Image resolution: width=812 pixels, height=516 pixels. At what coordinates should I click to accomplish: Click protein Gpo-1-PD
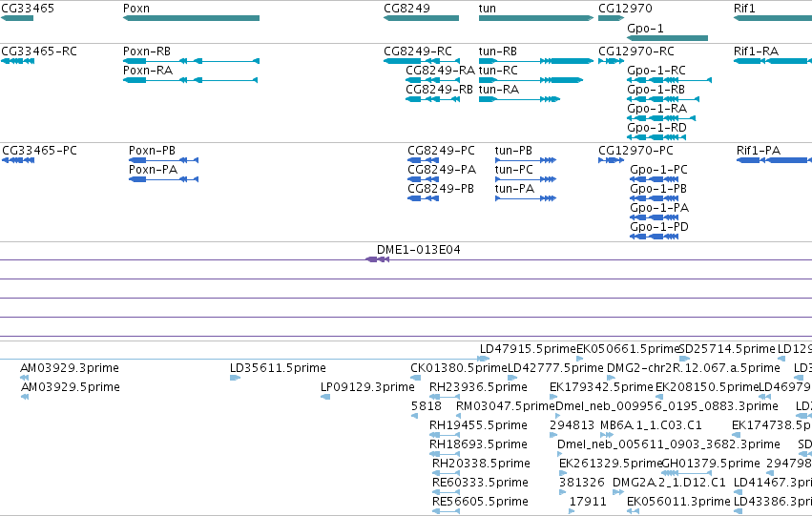tap(654, 237)
